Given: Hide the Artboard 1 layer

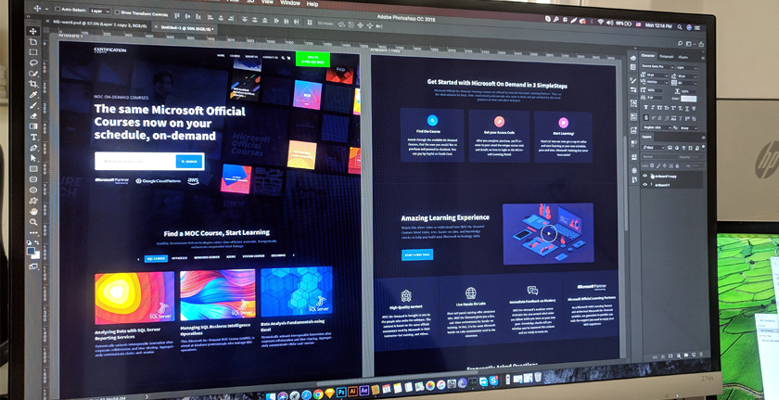Looking at the screenshot, I should (645, 184).
